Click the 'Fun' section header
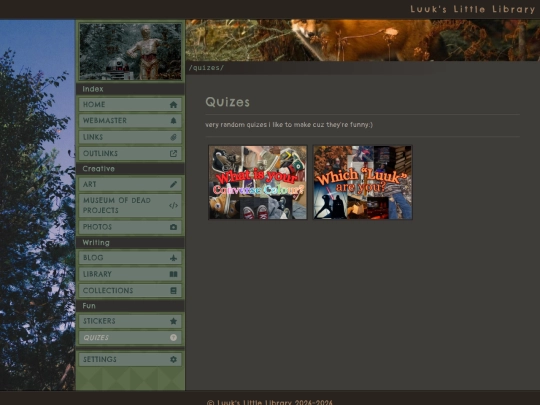Screen dimensions: 540x405 click(x=89, y=306)
